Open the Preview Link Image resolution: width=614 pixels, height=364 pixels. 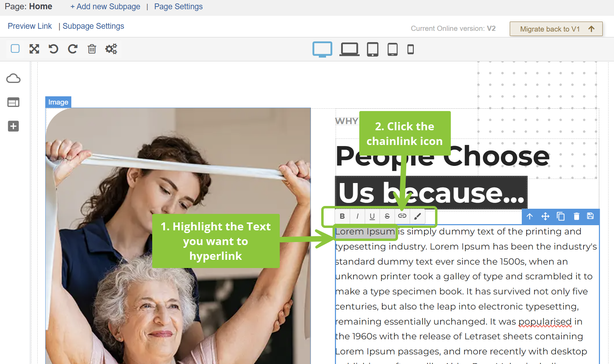[30, 26]
